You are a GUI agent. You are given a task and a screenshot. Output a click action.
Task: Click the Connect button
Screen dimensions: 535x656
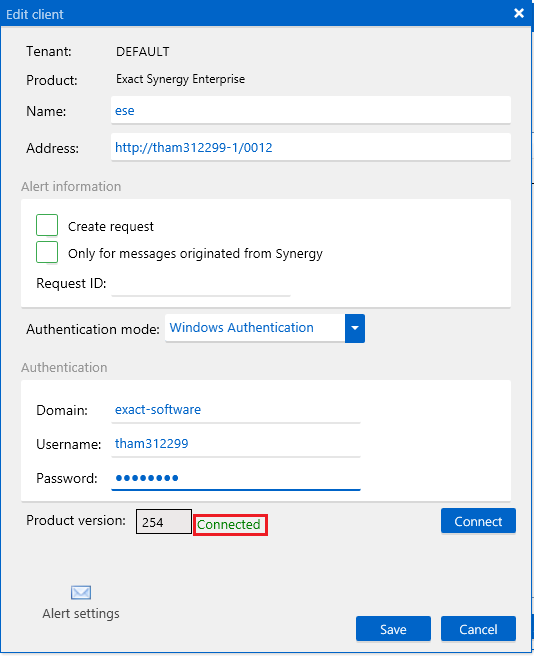click(x=478, y=521)
